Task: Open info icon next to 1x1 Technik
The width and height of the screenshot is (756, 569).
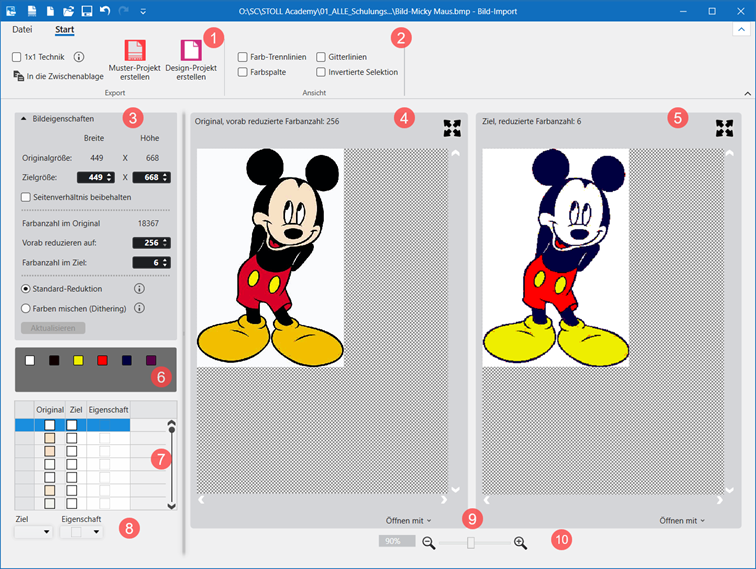Action: [x=79, y=58]
